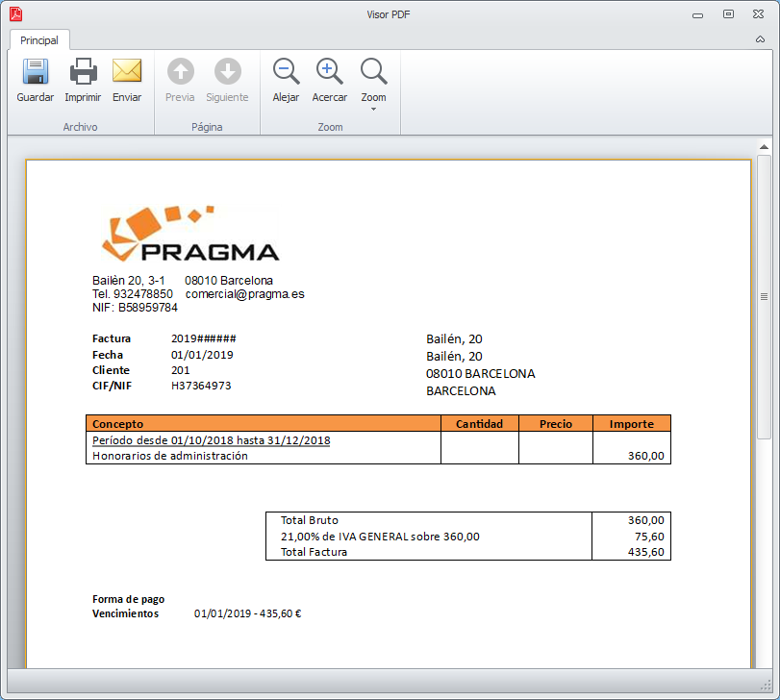780x700 pixels.
Task: Select the Principal ribbon tab
Action: point(39,40)
